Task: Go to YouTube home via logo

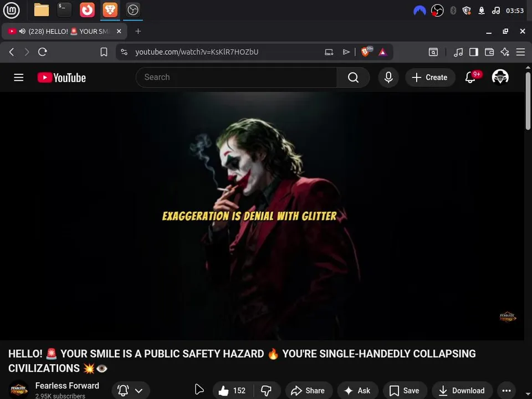Action: tap(62, 78)
